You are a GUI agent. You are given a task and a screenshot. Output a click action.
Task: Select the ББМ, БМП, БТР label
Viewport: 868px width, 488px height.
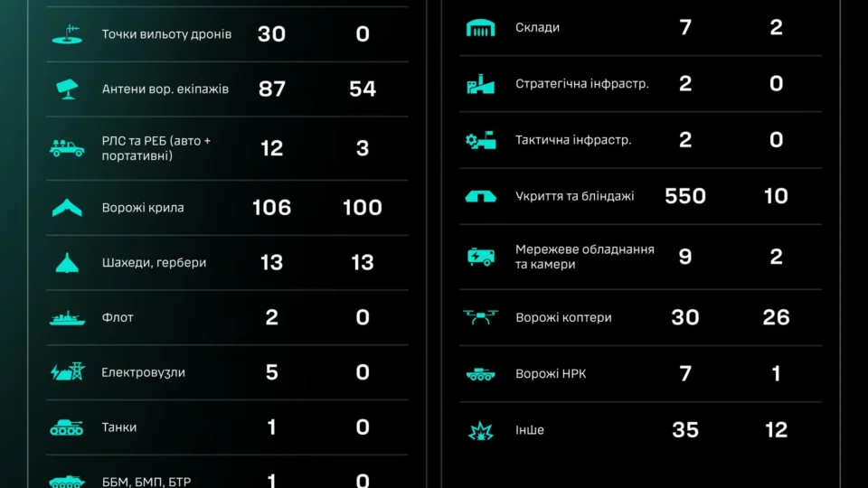[146, 482]
